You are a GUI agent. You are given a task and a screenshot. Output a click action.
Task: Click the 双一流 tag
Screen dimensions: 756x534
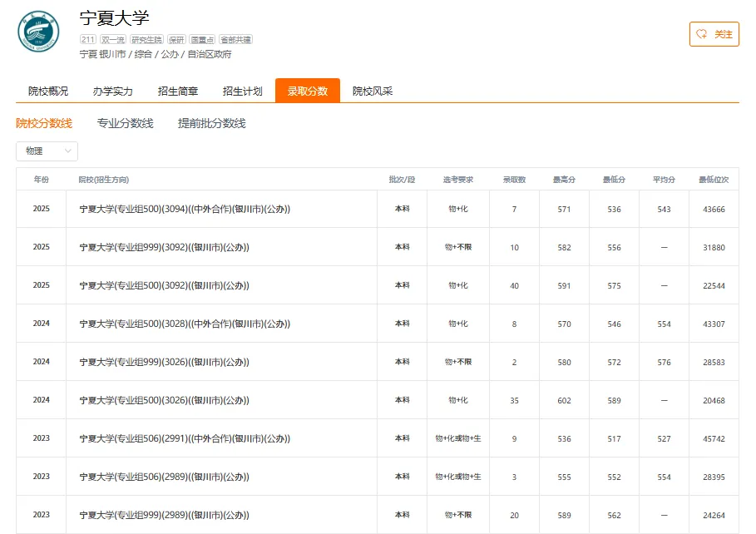pos(113,40)
